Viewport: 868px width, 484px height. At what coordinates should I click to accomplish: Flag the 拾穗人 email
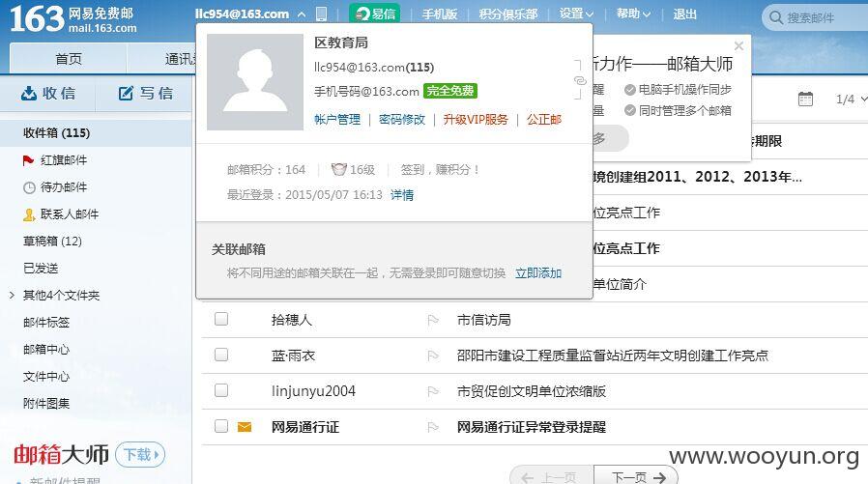coord(433,320)
